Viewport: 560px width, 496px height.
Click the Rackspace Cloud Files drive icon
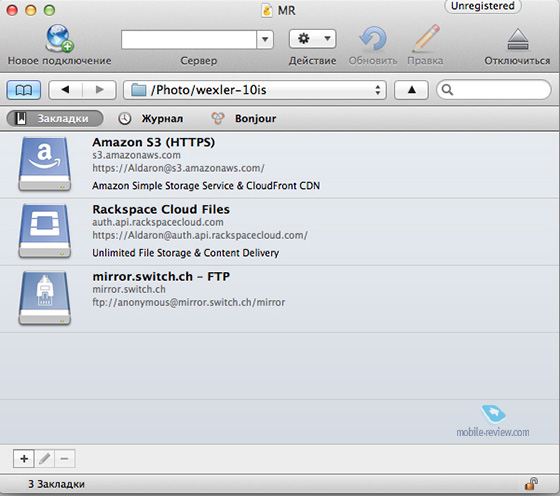[x=45, y=231]
